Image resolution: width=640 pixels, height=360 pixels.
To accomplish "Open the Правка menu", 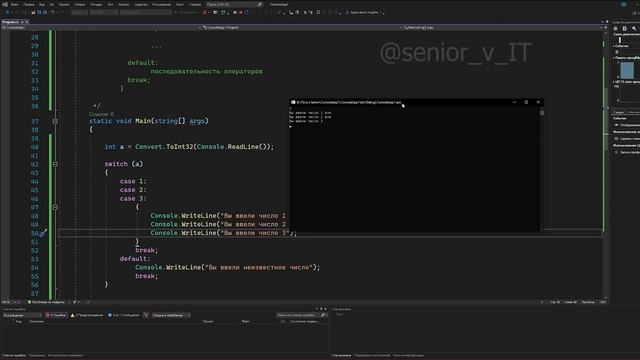I will pyautogui.click(x=29, y=4).
